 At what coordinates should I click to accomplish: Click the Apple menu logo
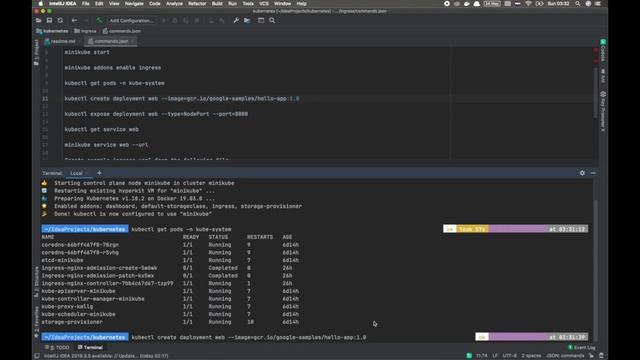pyautogui.click(x=40, y=4)
